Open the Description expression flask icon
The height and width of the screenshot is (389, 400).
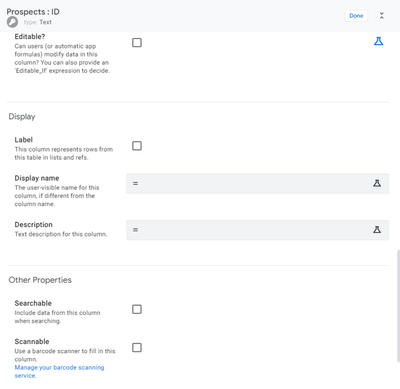[377, 230]
